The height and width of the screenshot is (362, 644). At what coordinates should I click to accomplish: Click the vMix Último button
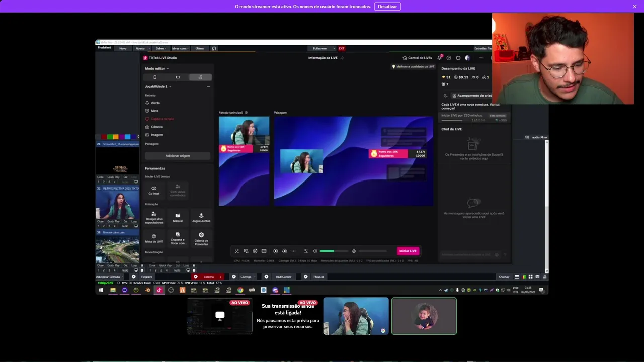click(x=200, y=48)
